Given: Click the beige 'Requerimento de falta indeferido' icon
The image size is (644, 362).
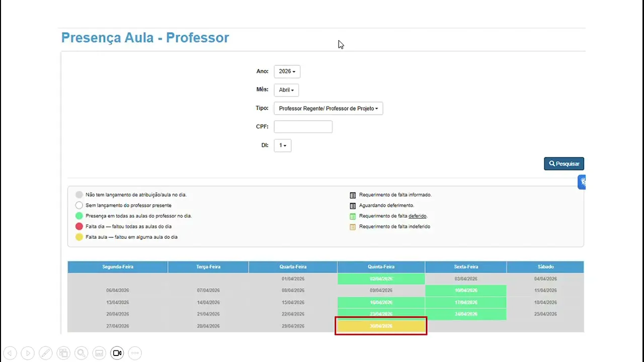Looking at the screenshot, I should tap(353, 227).
